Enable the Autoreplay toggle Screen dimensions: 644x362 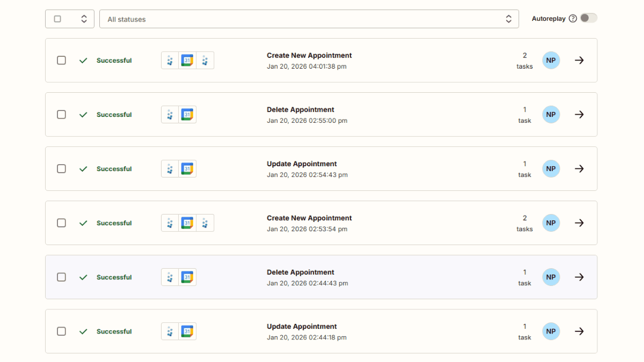(588, 18)
